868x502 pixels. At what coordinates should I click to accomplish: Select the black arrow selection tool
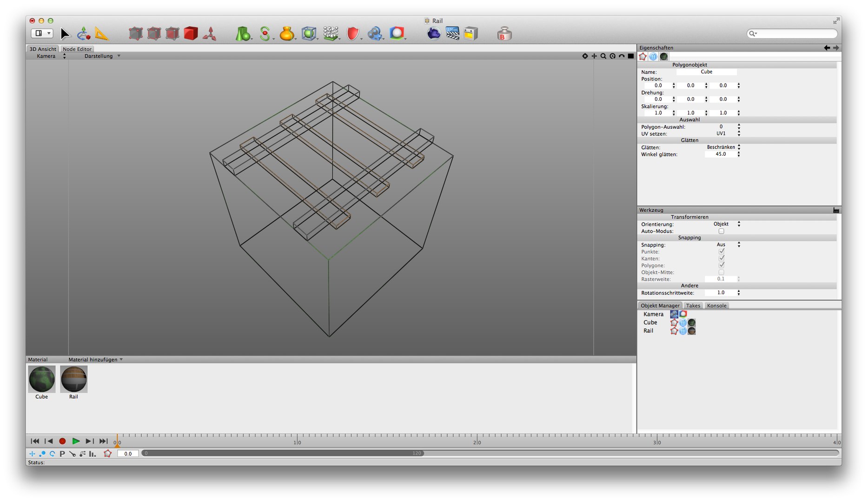tap(65, 33)
